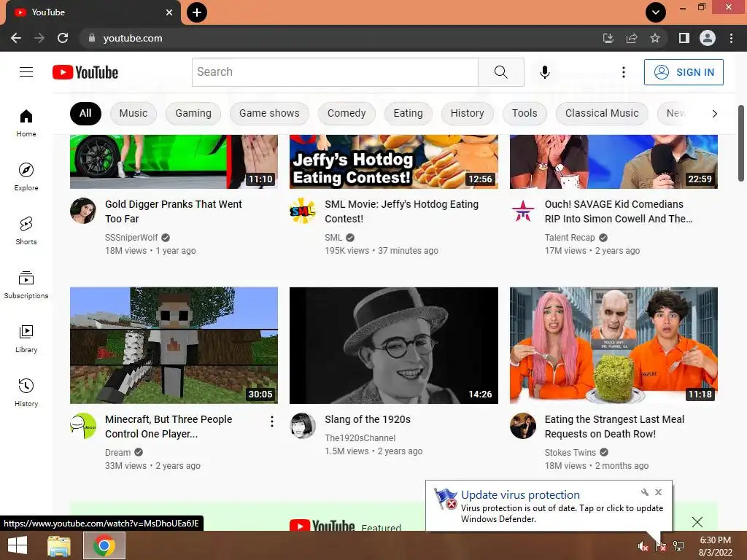Open Slang of the 1920s title
The image size is (747, 560).
[x=368, y=419]
